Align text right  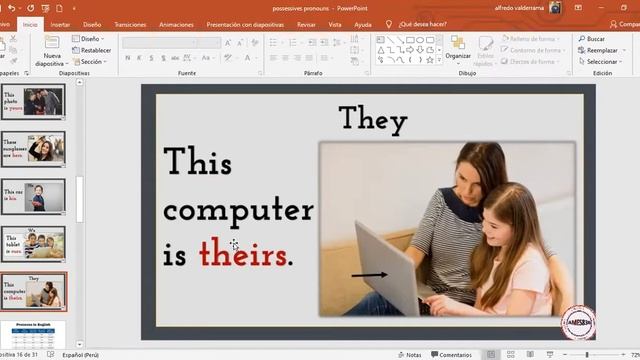(297, 58)
